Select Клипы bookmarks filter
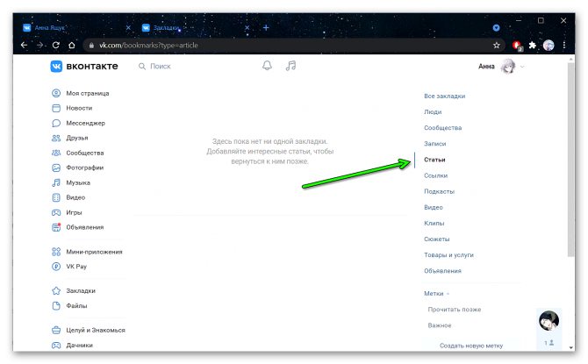Viewport: 588px width, 364px height. (x=434, y=223)
